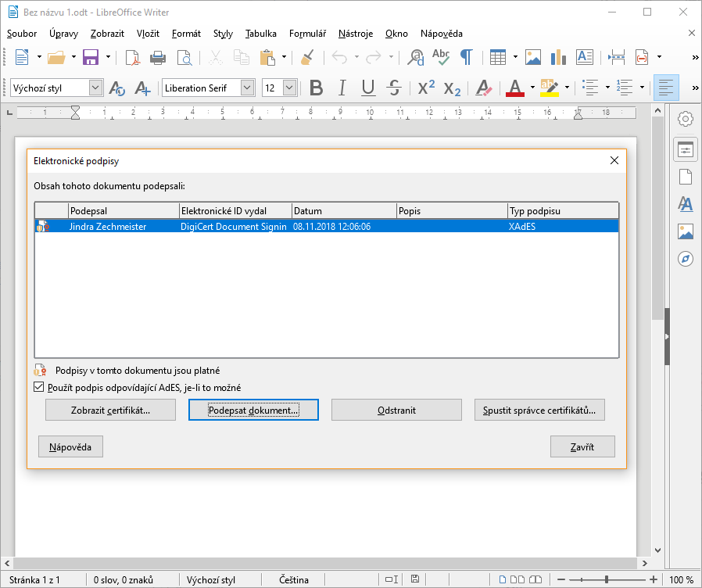Expand the font size dropdown
Screen dimensions: 702x588
290,88
